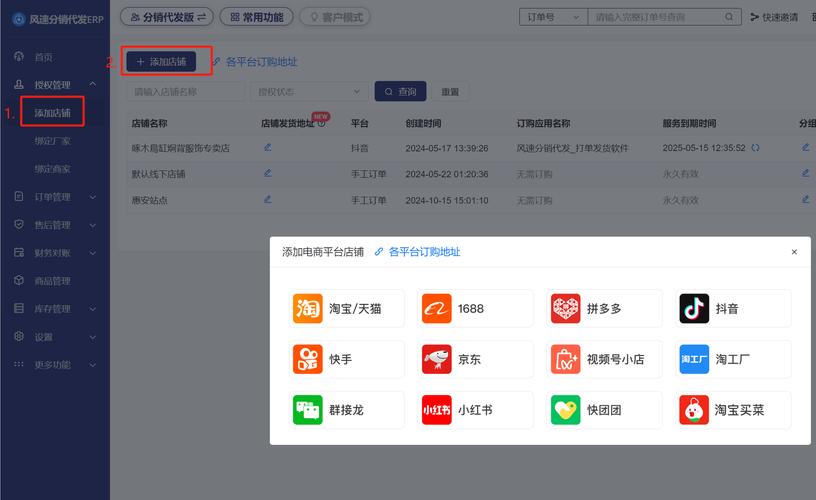The image size is (816, 500).
Task: Choose the 小红书 red icon
Action: pyautogui.click(x=437, y=410)
